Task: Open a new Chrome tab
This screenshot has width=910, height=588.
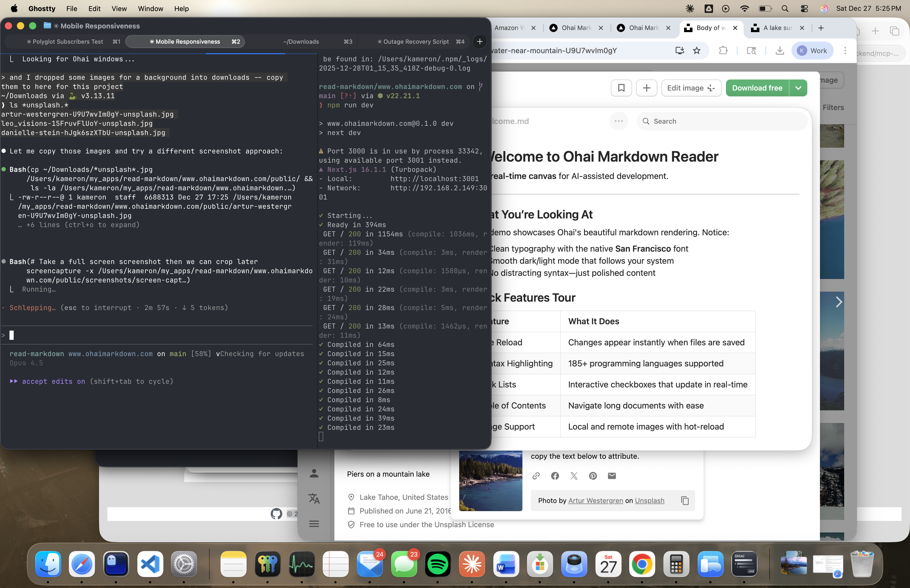Action: tap(821, 28)
